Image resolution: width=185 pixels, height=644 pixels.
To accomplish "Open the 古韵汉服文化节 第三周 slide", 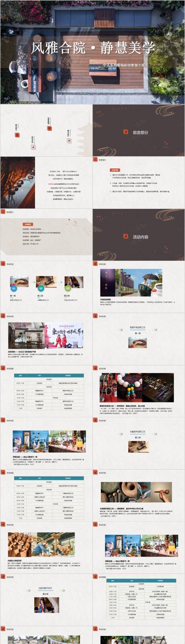I will pos(46,600).
